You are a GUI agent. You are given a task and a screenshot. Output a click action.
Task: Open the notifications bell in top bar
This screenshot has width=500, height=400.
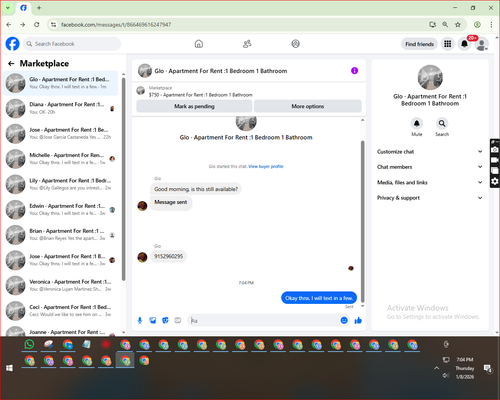464,44
